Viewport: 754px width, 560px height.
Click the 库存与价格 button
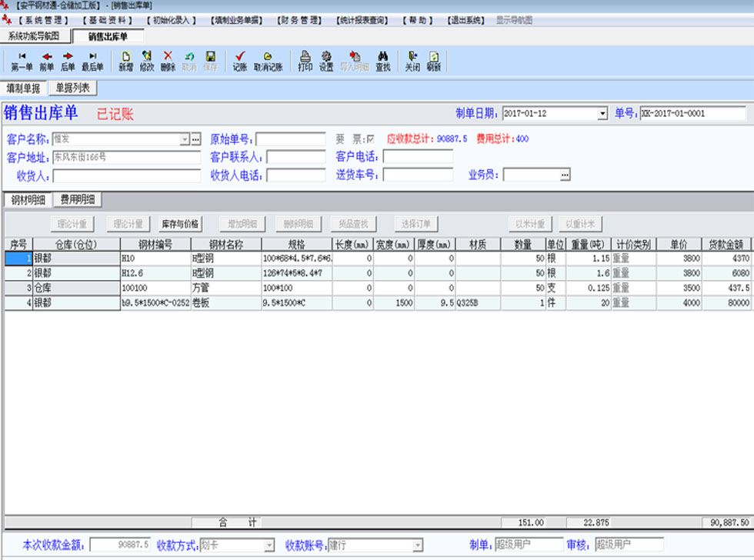180,224
